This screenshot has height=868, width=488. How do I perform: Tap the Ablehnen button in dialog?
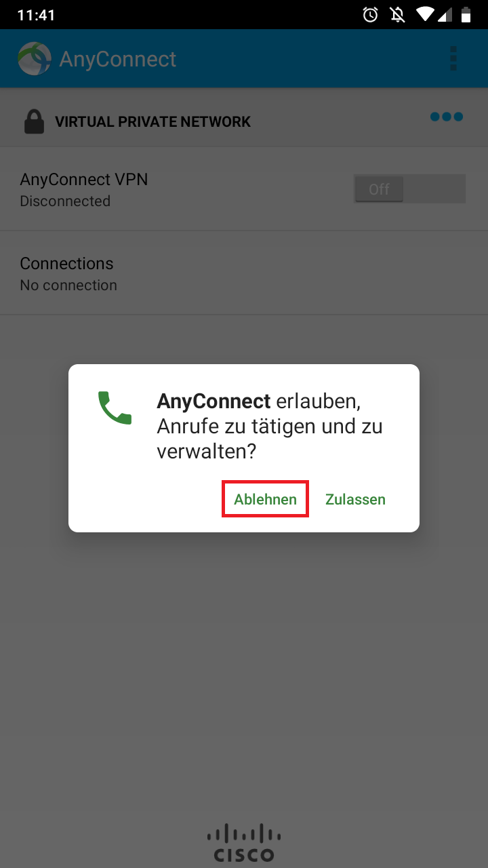point(265,499)
